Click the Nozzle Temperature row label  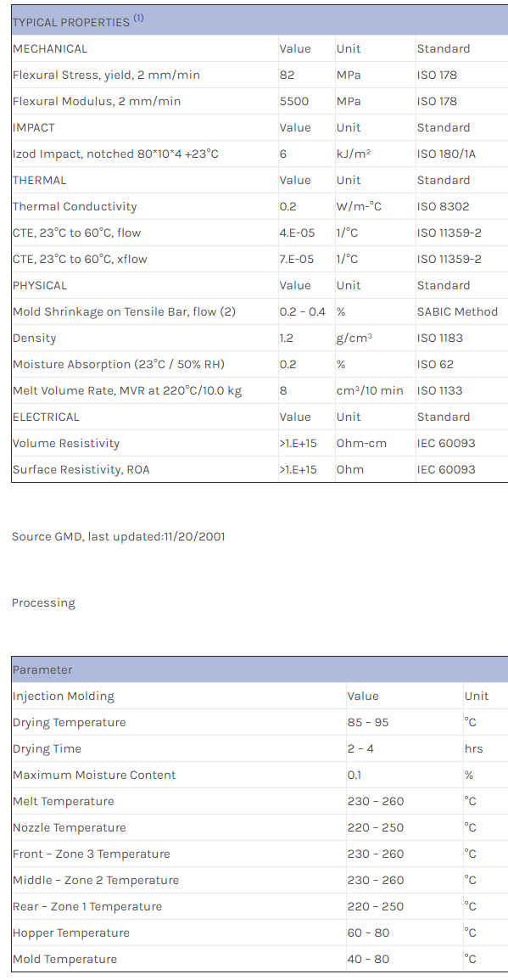[70, 827]
